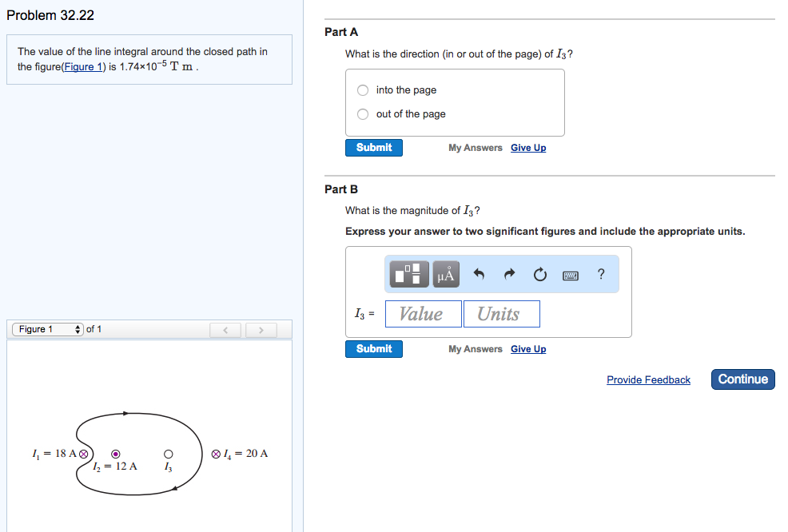Click the Continue button
The height and width of the screenshot is (532, 788).
(x=742, y=379)
